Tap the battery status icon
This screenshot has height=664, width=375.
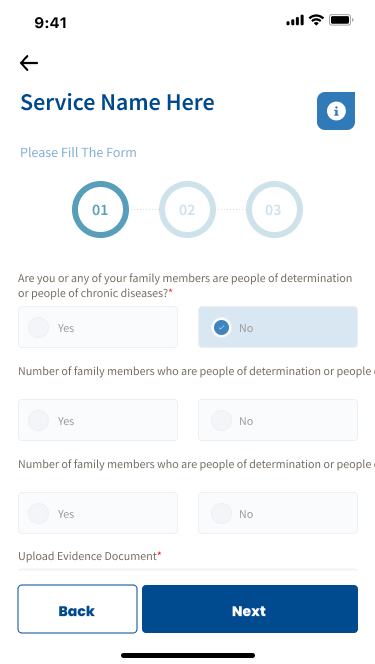pos(341,20)
